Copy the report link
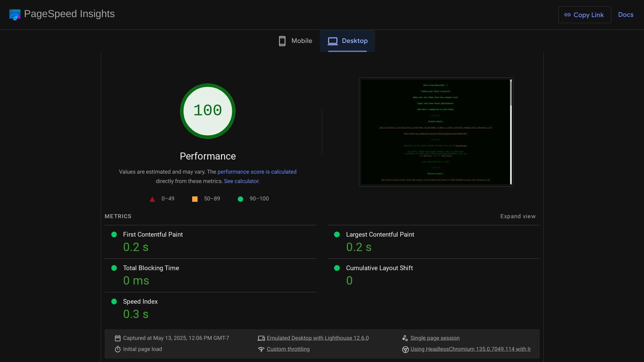644x362 pixels. 585,15
